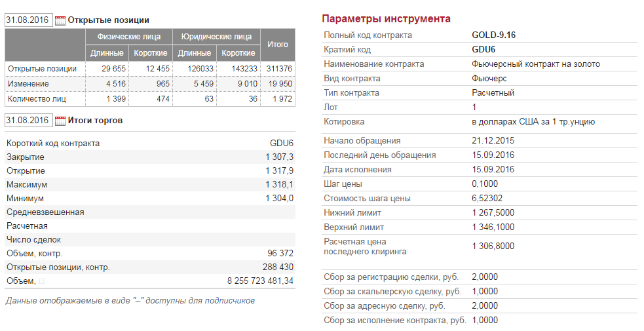Click the Изменение row label
Screen dimensions: 644x331
28,84
